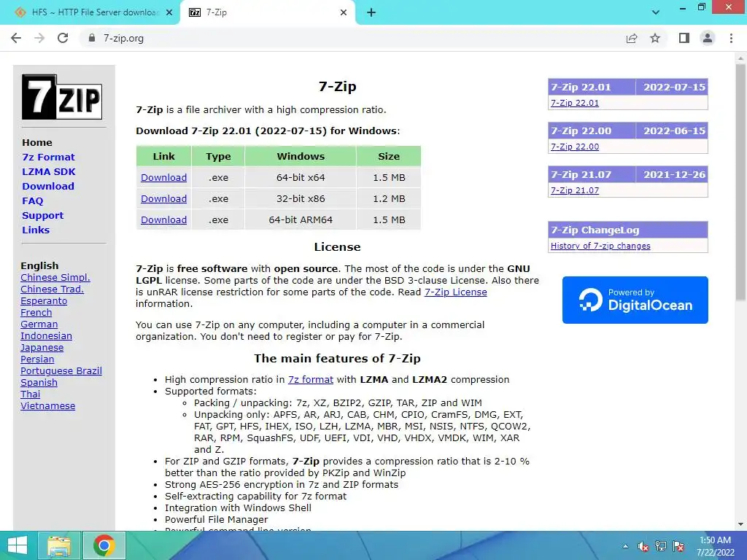The image size is (747, 560).
Task: Click the scrollbar down arrow
Action: pyautogui.click(x=740, y=524)
